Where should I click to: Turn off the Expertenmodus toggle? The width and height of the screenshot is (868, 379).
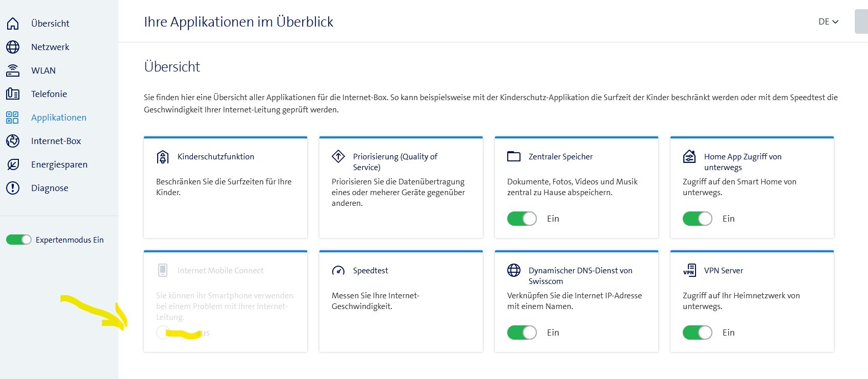pyautogui.click(x=19, y=240)
